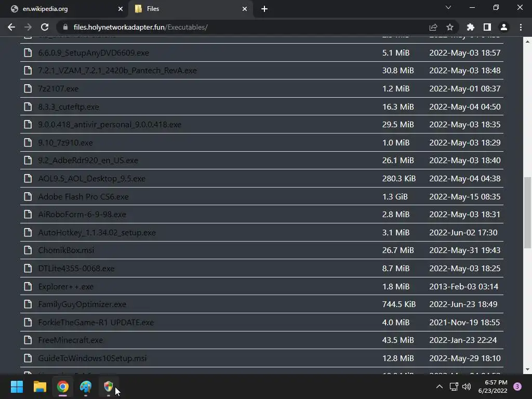This screenshot has width=532, height=399.
Task: Download 9.0.0.418_antivir_personal installer
Action: click(110, 125)
